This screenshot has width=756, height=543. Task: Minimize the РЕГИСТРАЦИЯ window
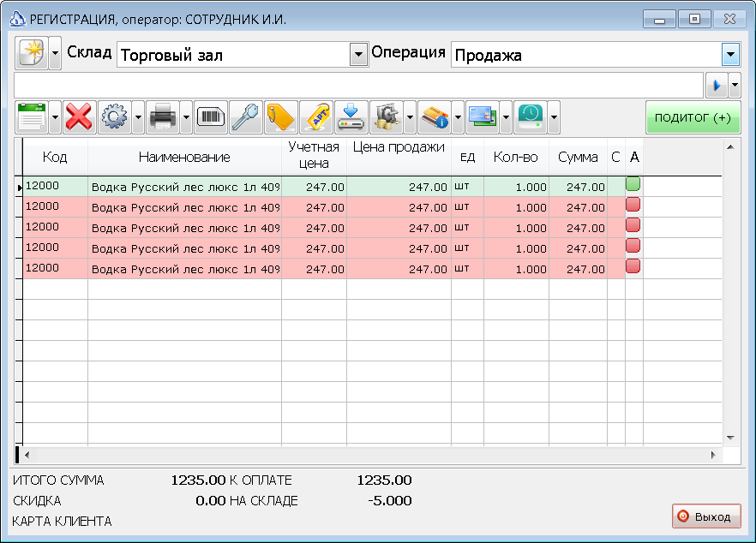(x=659, y=20)
